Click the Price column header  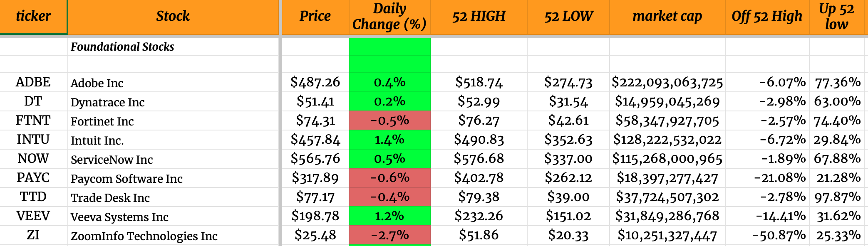(315, 17)
